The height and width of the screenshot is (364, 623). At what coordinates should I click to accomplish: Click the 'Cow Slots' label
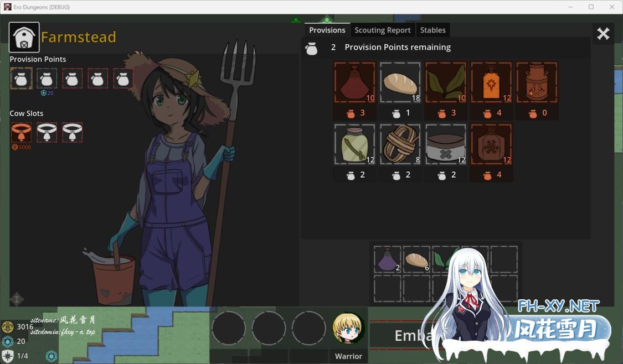(x=26, y=113)
